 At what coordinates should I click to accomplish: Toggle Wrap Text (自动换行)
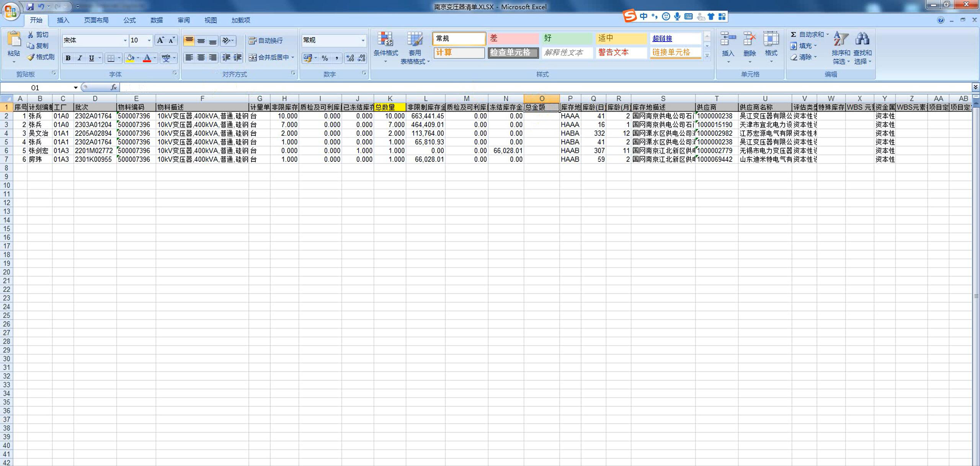click(x=266, y=41)
